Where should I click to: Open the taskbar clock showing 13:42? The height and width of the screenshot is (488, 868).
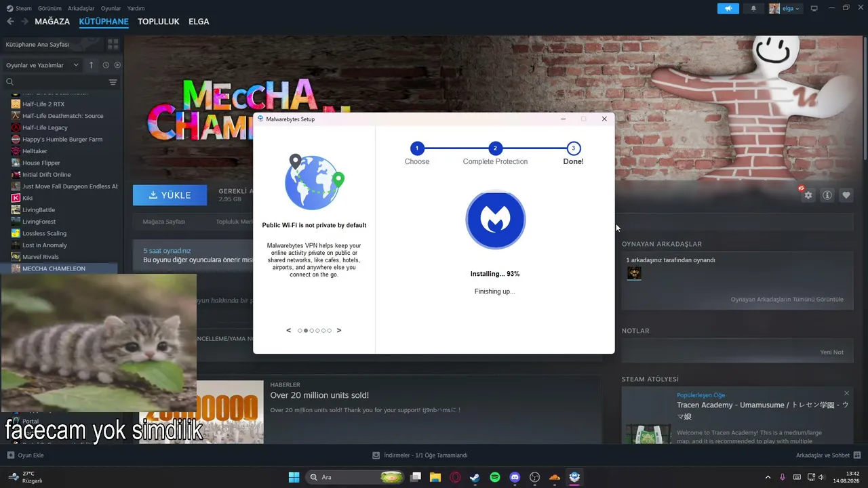(848, 477)
